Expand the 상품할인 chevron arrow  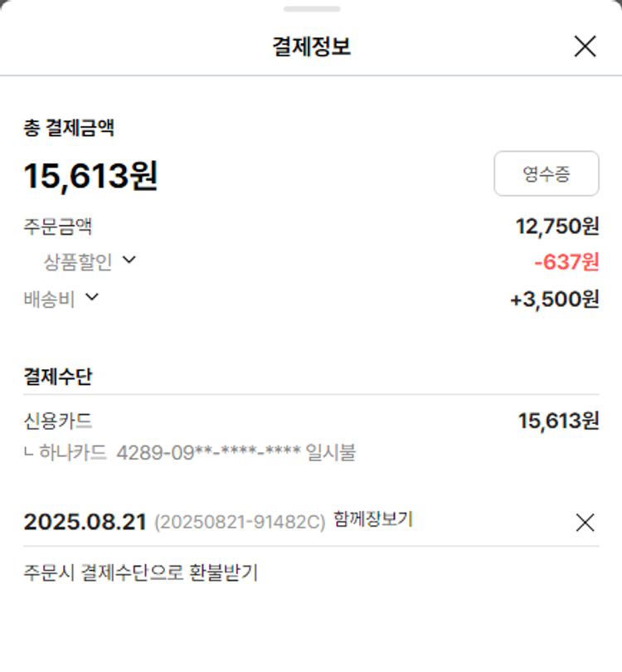129,261
